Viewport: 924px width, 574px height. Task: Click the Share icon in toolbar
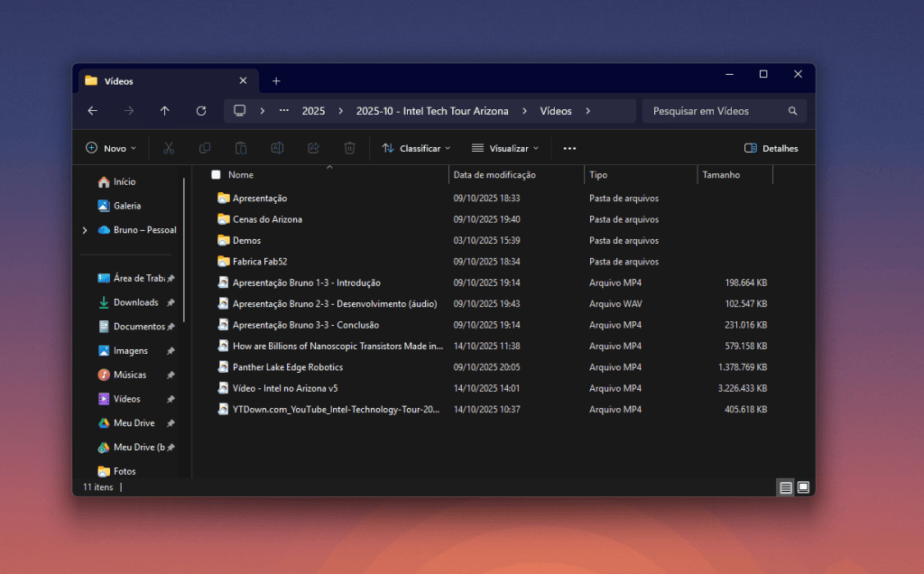click(x=313, y=148)
